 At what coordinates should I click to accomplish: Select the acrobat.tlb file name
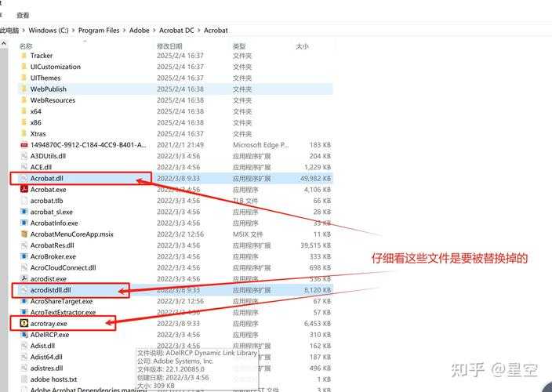[47, 201]
